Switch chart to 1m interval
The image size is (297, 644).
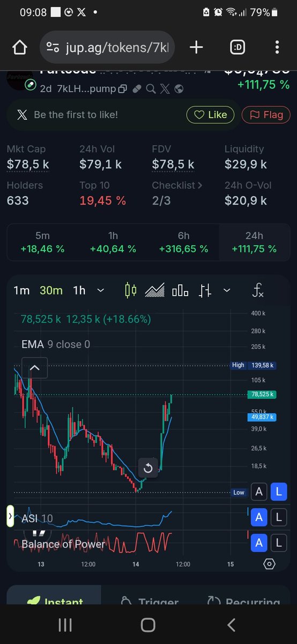point(21,290)
